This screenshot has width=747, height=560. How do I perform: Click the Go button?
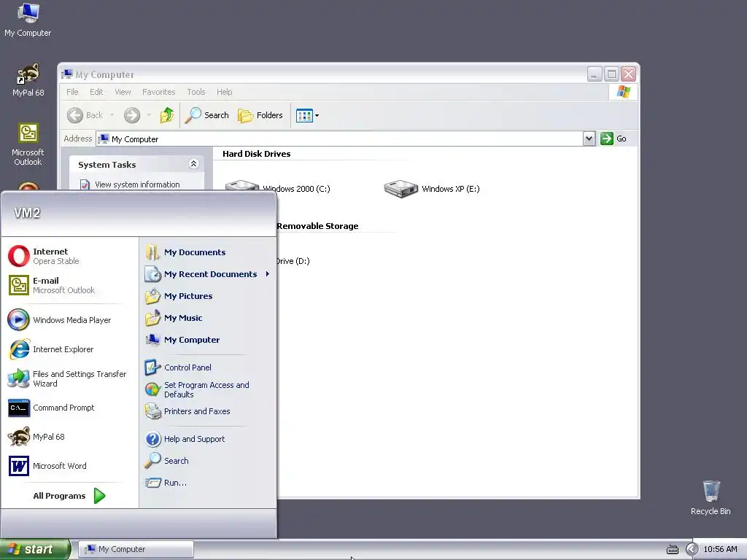tap(614, 139)
